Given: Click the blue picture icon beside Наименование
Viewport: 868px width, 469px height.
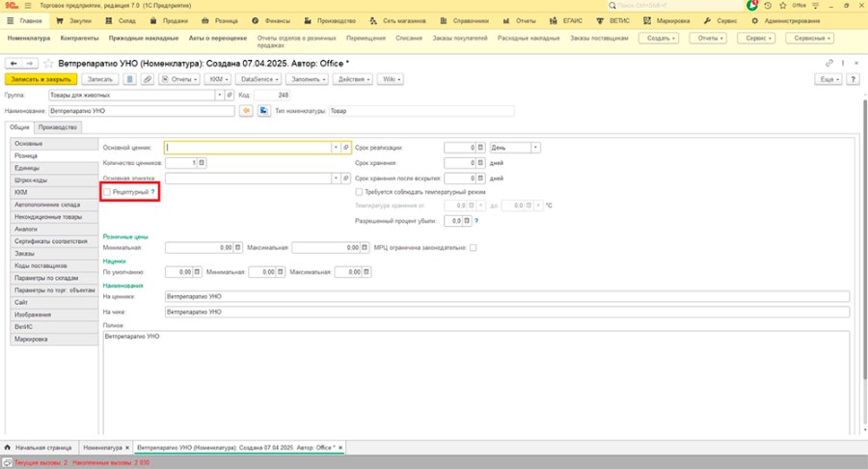Looking at the screenshot, I should click(264, 111).
